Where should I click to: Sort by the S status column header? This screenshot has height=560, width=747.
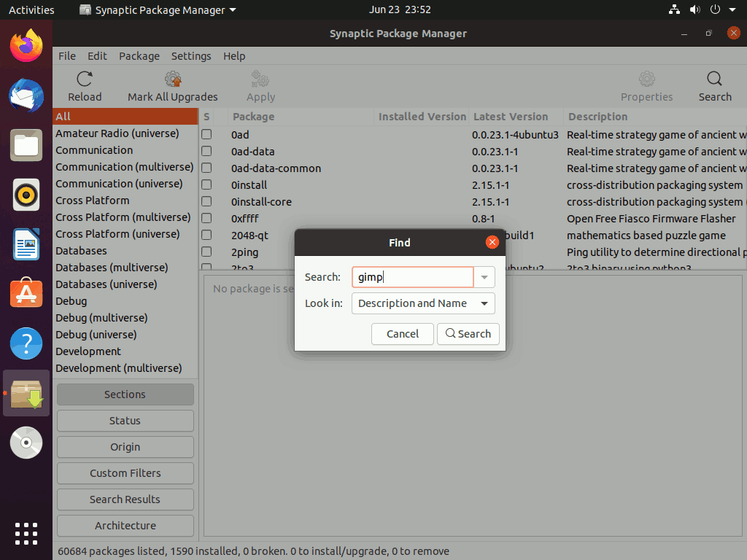click(x=206, y=117)
